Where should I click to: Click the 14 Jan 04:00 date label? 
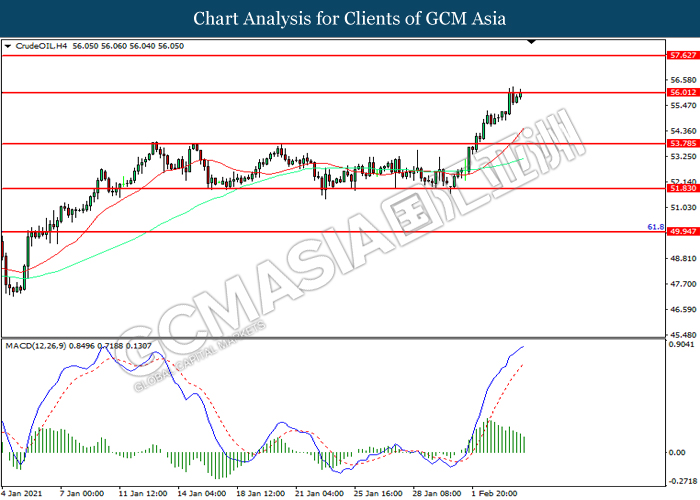pos(202,493)
